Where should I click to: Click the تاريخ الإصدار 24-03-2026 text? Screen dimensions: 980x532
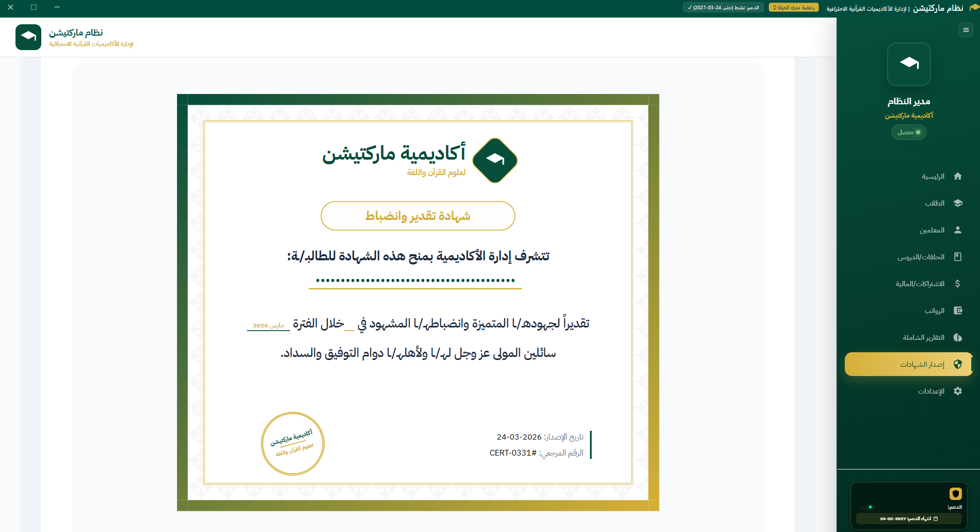[540, 437]
